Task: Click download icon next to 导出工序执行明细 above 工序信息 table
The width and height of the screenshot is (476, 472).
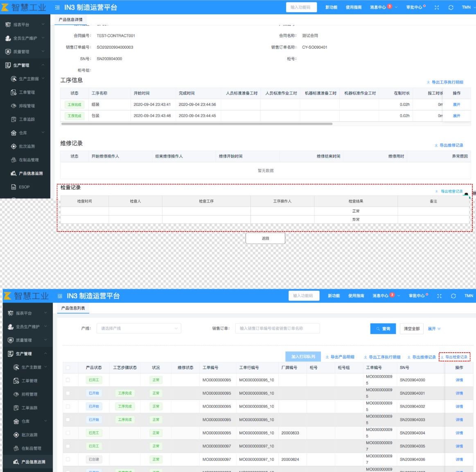Action: 428,82
